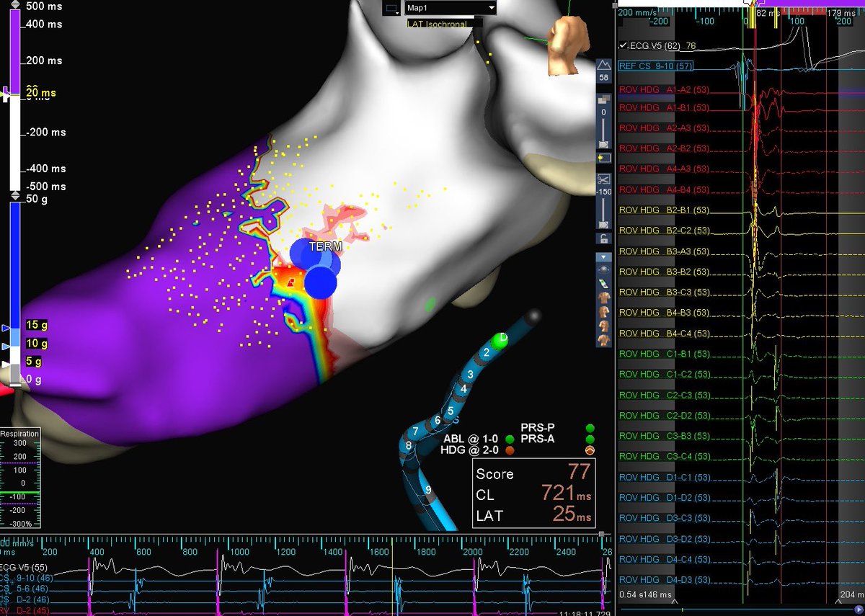Select the ROV HDG B3-C3 (53) channel
The image size is (865, 616).
pos(663,292)
